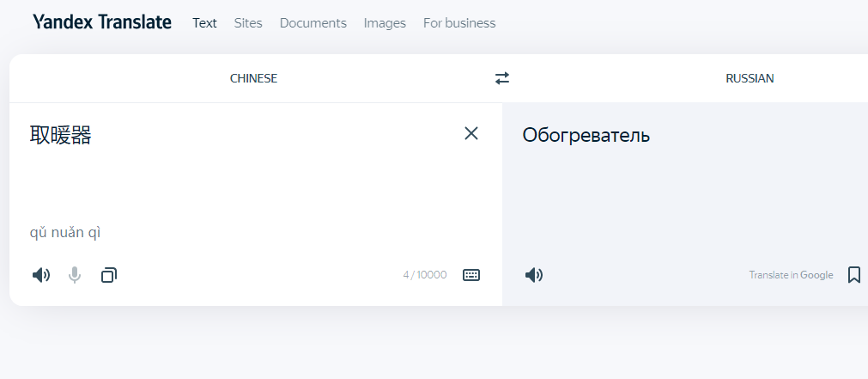Activate microphone voice input

[75, 275]
